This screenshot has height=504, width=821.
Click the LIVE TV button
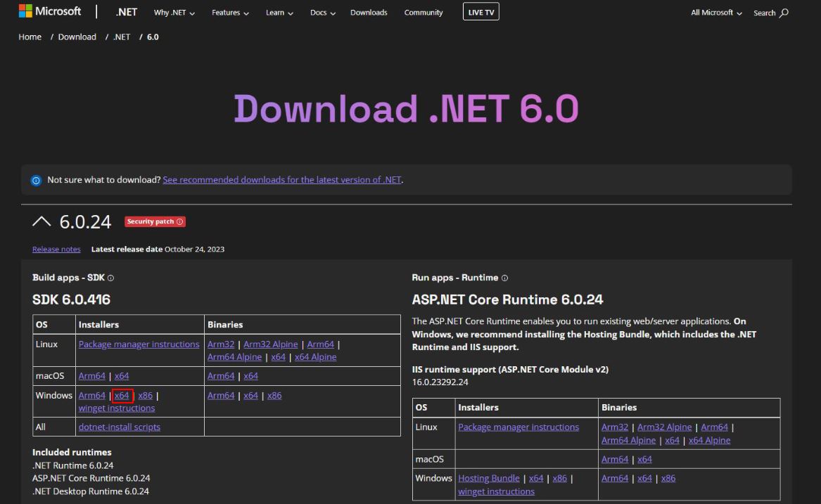[480, 13]
